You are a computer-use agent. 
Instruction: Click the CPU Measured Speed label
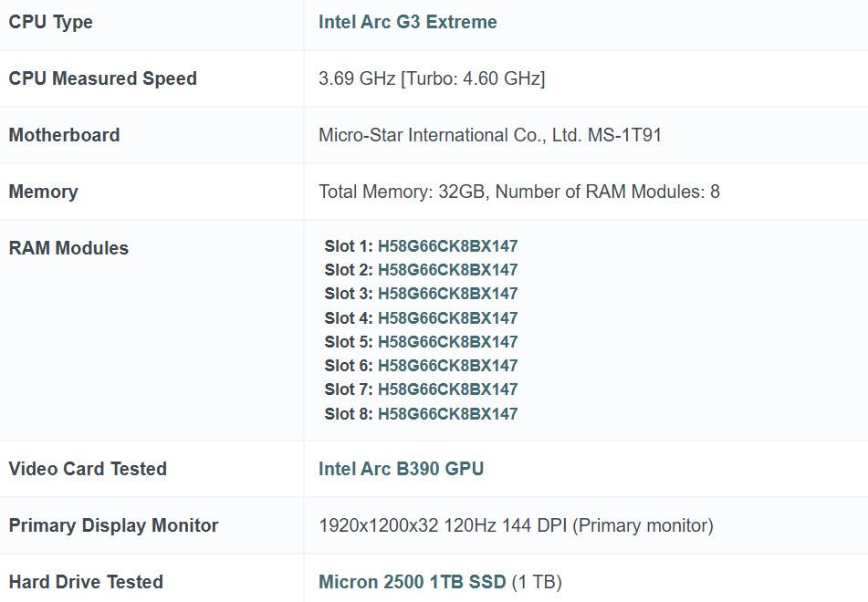tap(102, 78)
